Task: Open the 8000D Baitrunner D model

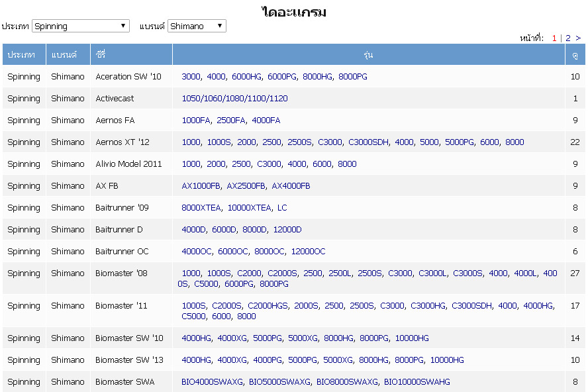Action: [x=254, y=230]
